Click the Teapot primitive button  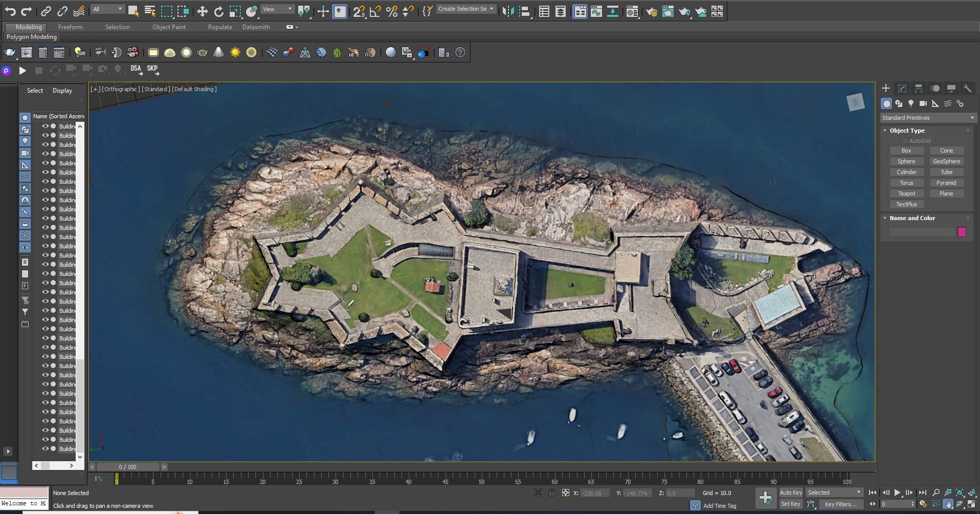(x=906, y=194)
